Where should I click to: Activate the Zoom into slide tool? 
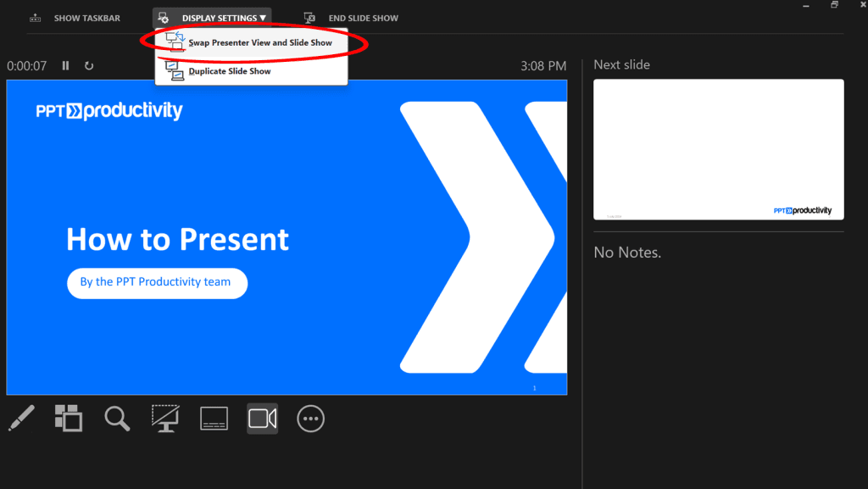[x=117, y=418]
